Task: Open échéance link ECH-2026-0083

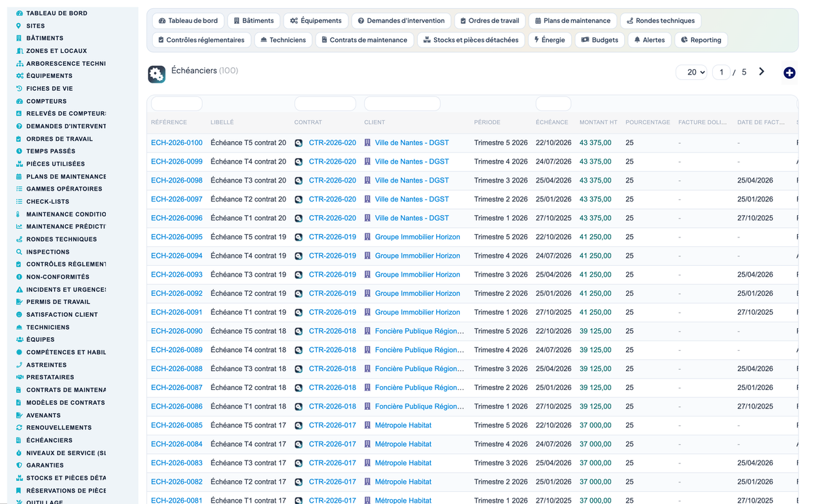Action: 176,463
